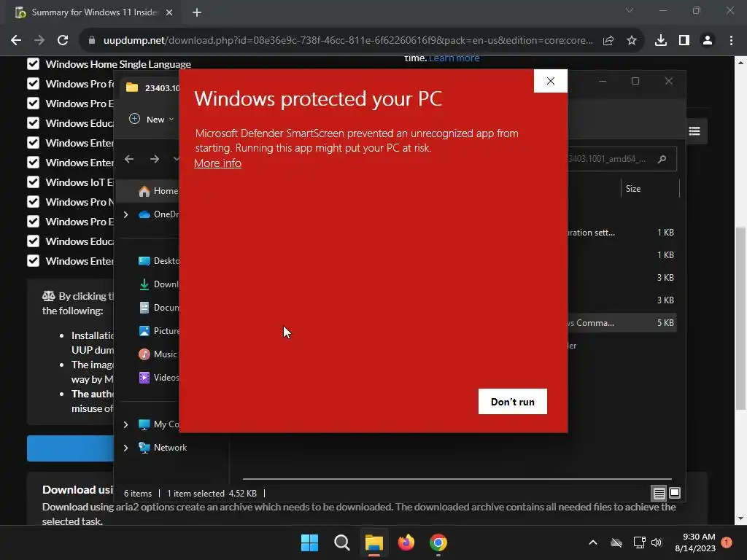Viewport: 747px width, 560px height.
Task: Open Documents folder icon in sidebar
Action: (x=144, y=308)
